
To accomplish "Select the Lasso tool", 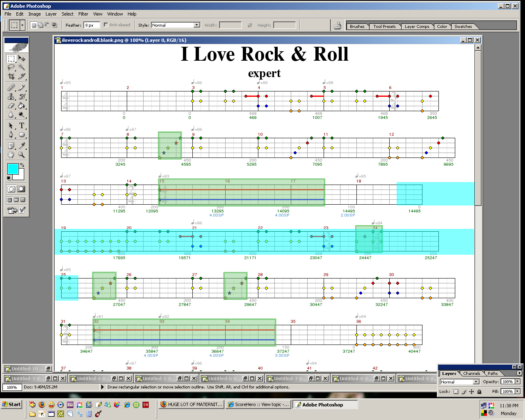I will pyautogui.click(x=11, y=67).
